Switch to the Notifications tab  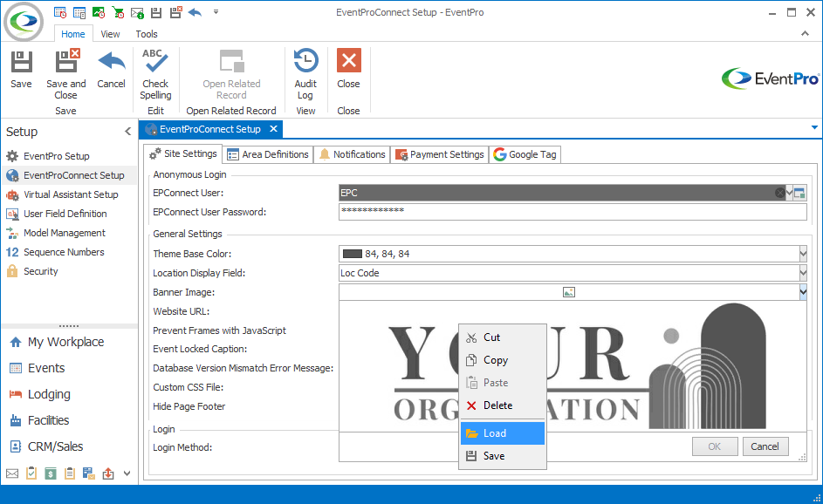(x=353, y=154)
